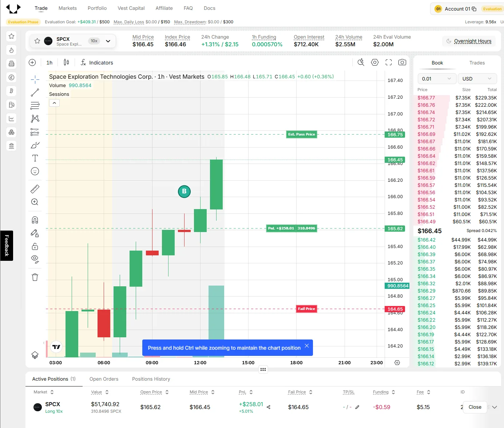Collapse the chart legend chevron
Image resolution: width=504 pixels, height=428 pixels.
pos(54,103)
